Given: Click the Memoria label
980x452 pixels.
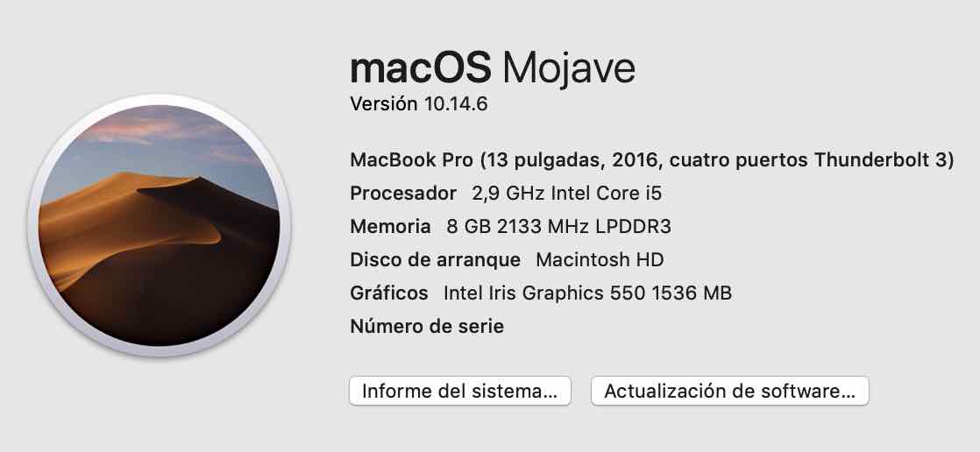Looking at the screenshot, I should coord(390,226).
